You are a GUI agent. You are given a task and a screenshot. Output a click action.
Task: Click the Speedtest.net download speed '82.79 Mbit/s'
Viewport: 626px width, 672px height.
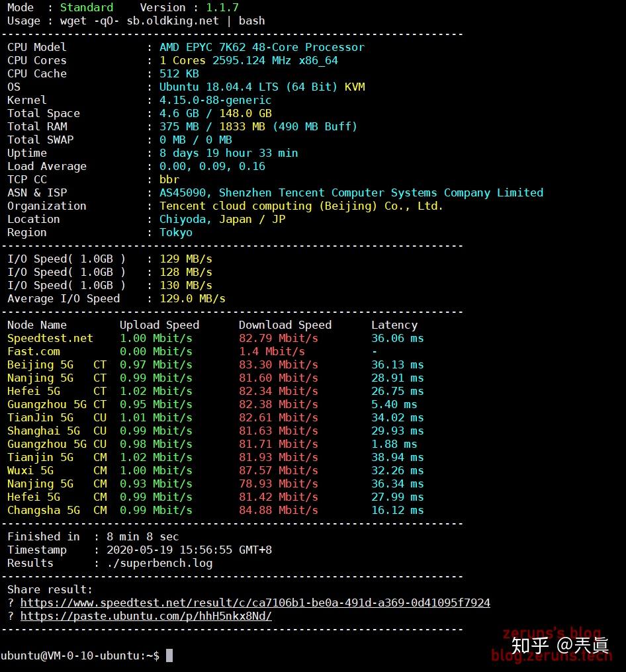(279, 338)
